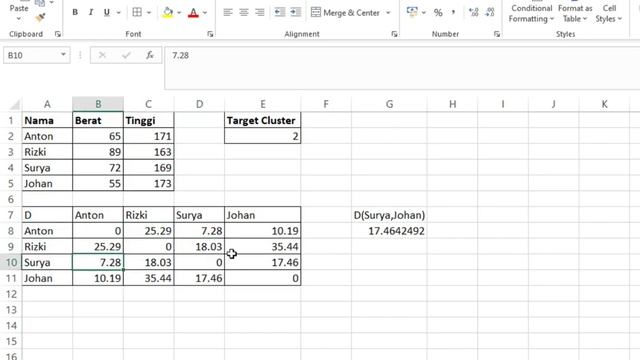Viewport: 640px width, 360px height.
Task: Click the Decrease Indent icon
Action: click(x=280, y=12)
